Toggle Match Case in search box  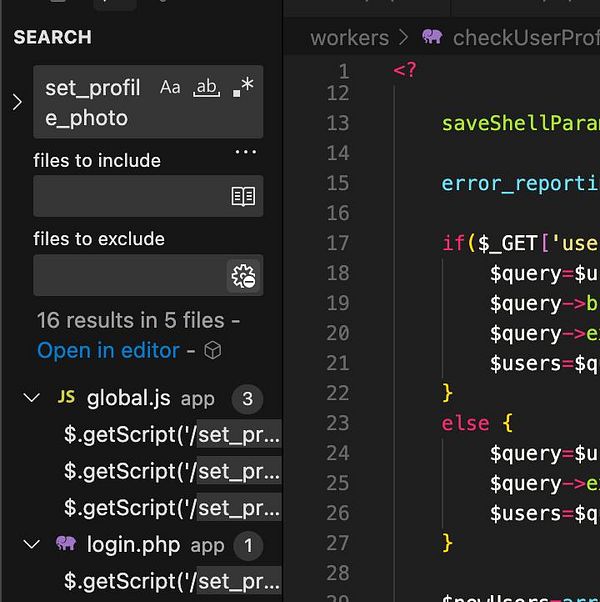170,88
